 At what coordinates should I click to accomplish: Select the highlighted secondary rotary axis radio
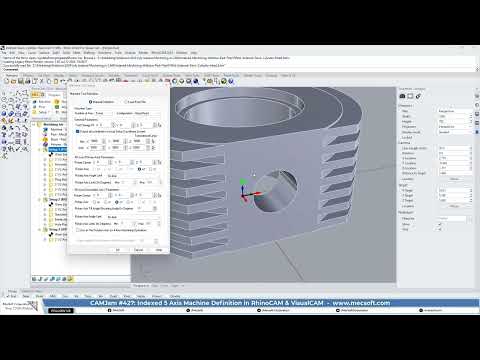[117, 202]
